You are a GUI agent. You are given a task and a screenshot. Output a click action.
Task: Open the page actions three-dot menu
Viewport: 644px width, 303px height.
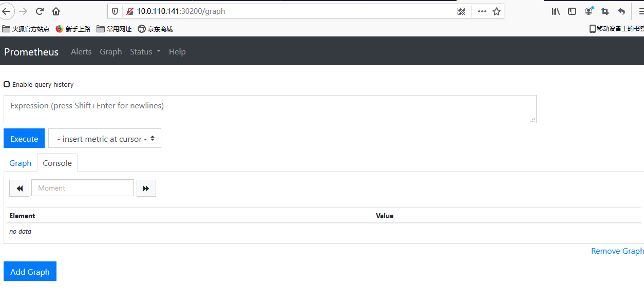(x=482, y=11)
